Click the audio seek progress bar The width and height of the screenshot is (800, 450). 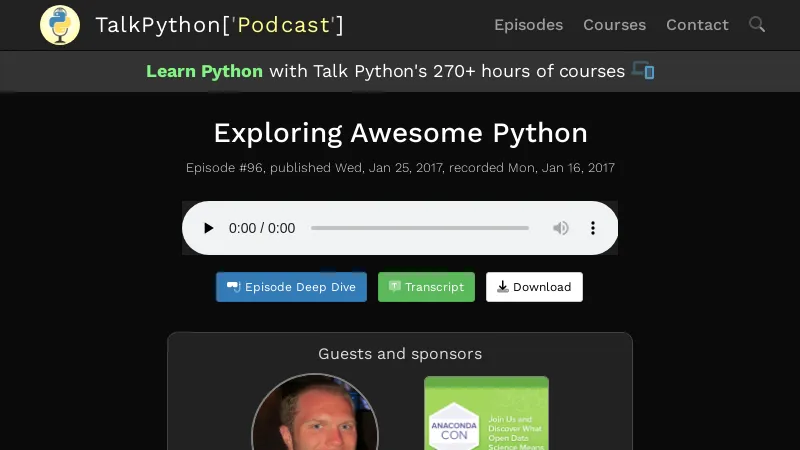pos(420,228)
